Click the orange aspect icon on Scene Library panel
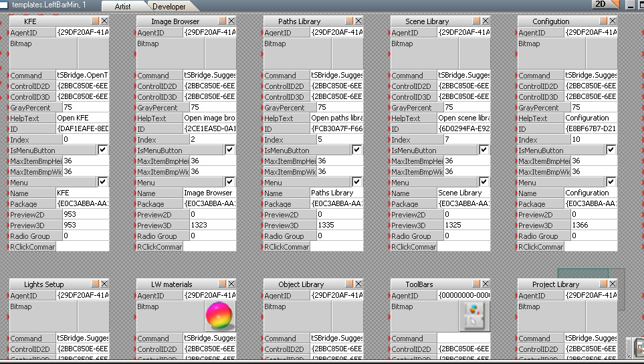This screenshot has height=364, width=644. (476, 21)
